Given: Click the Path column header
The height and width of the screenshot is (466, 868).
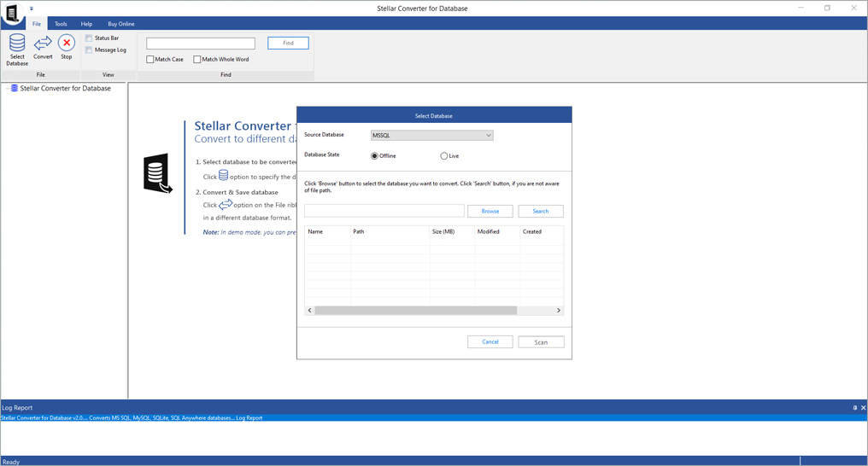Looking at the screenshot, I should pos(390,231).
